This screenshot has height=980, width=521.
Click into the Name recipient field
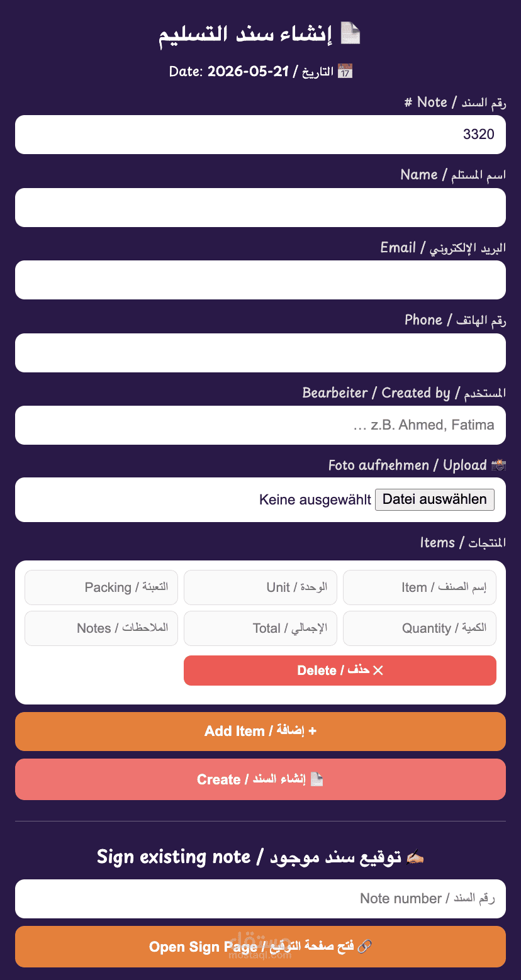260,208
